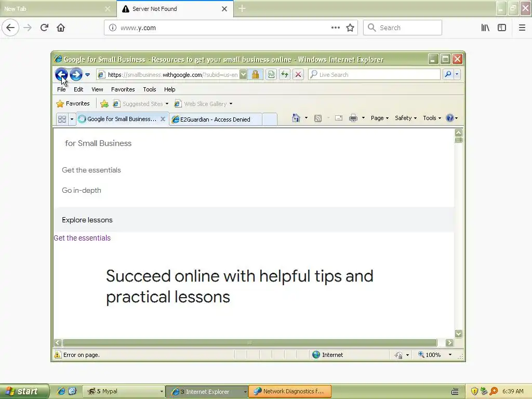Close the Server Not Found tab
Viewport: 532px width, 399px height.
(x=224, y=9)
